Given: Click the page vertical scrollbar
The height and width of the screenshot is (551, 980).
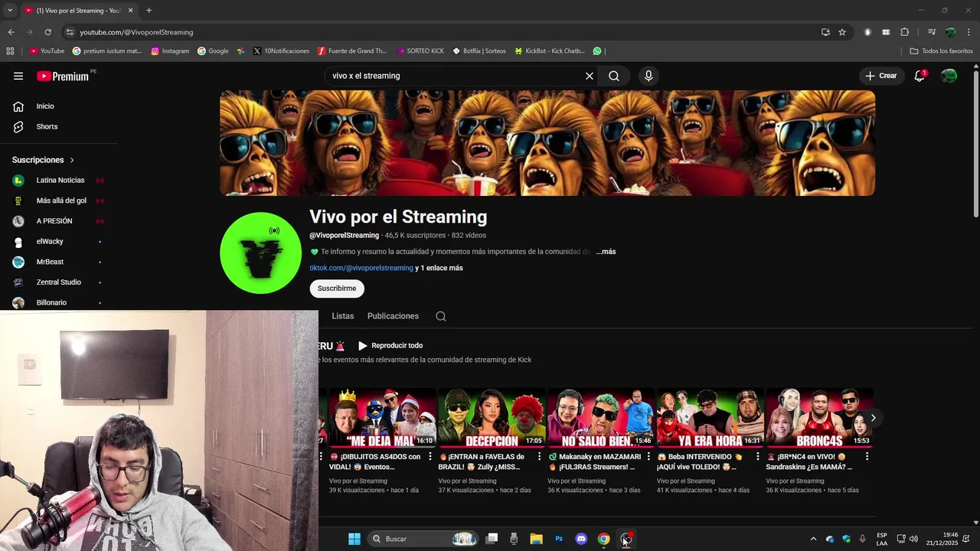Looking at the screenshot, I should click(975, 144).
